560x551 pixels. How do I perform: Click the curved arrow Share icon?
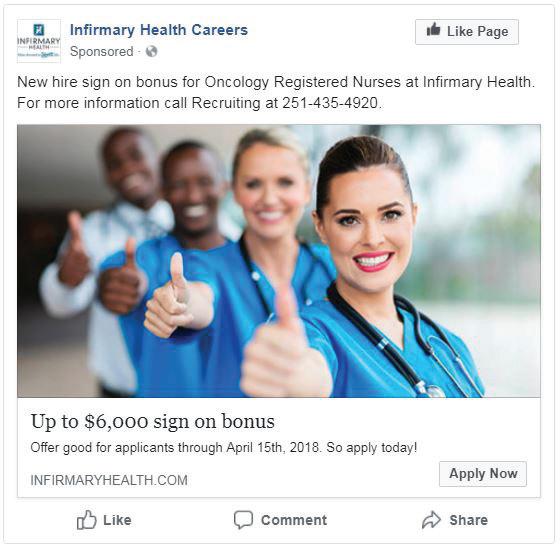click(x=432, y=520)
